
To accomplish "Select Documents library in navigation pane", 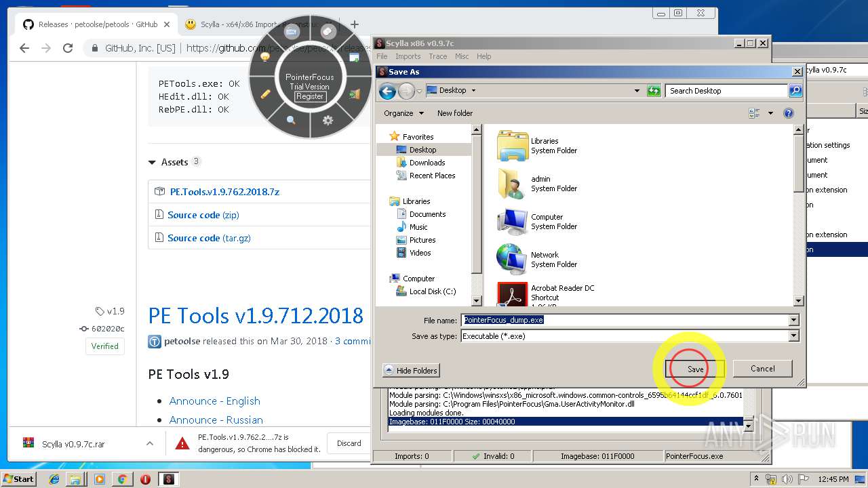I will tap(420, 214).
